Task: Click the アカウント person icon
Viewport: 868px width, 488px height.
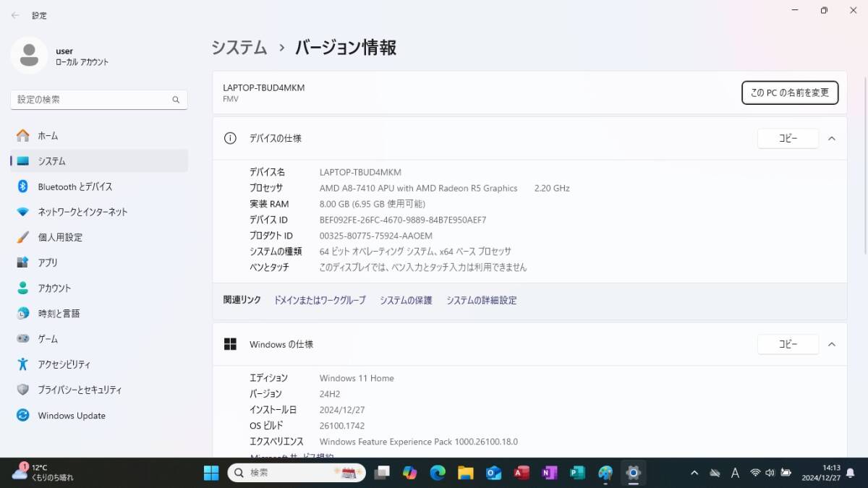Action: 23,288
